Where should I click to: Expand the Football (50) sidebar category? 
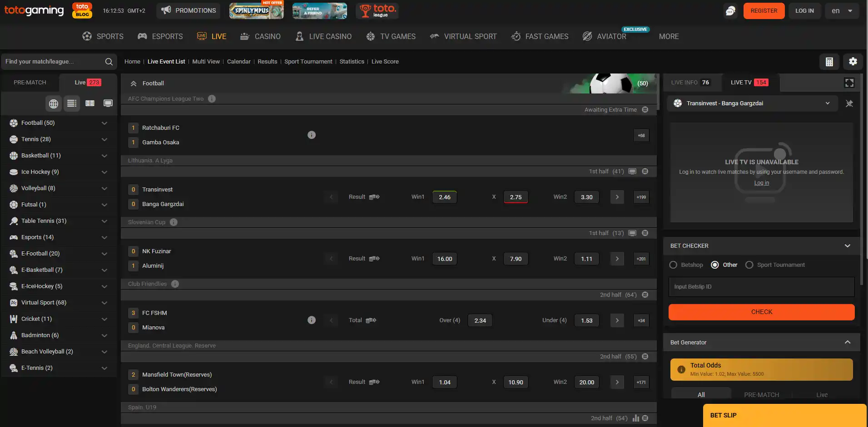pyautogui.click(x=59, y=123)
